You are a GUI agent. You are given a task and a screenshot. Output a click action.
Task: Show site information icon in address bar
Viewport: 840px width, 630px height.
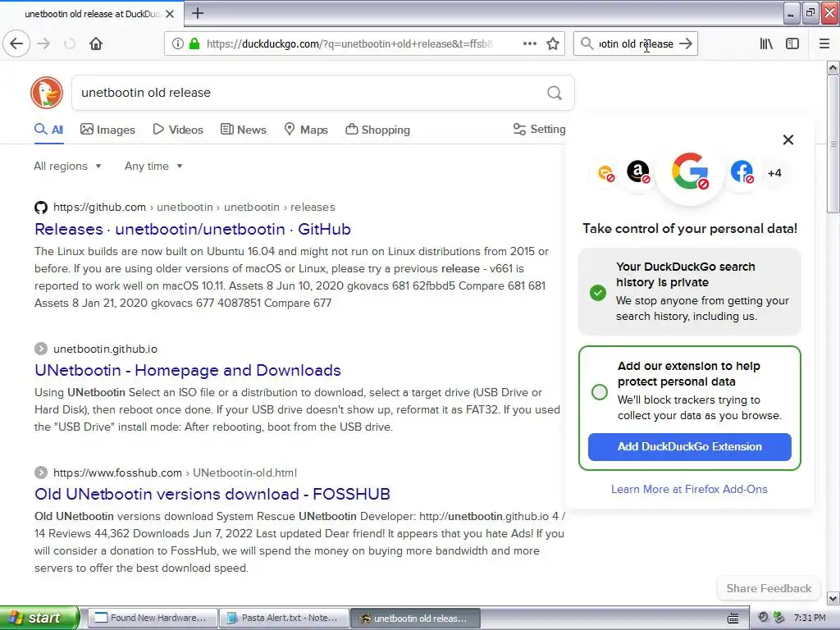point(178,43)
